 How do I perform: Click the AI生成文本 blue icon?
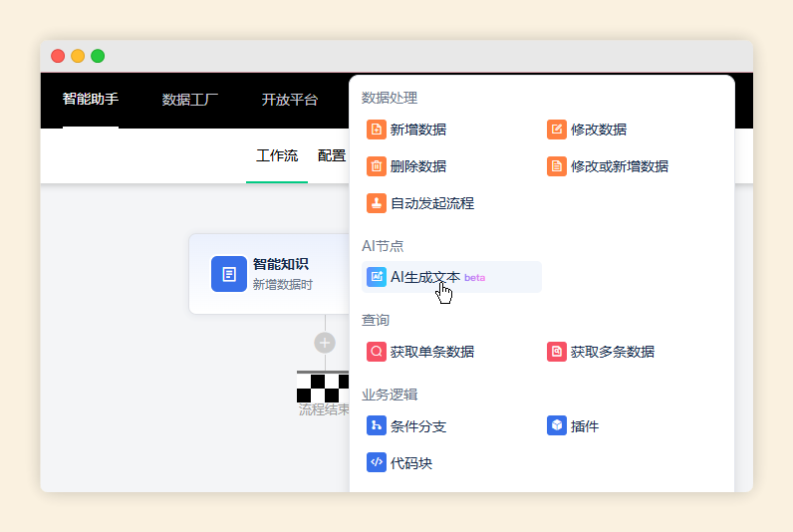click(376, 277)
